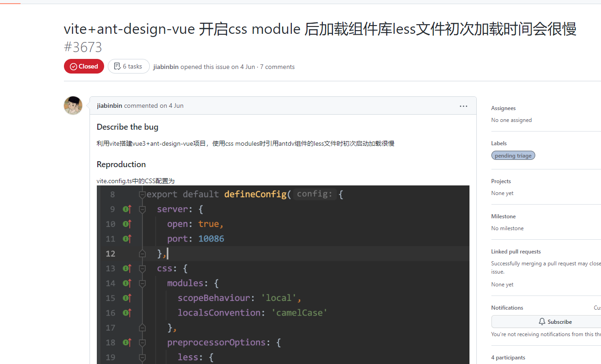This screenshot has height=364, width=601.
Task: Open the embedded code screenshot image
Action: tap(283, 274)
